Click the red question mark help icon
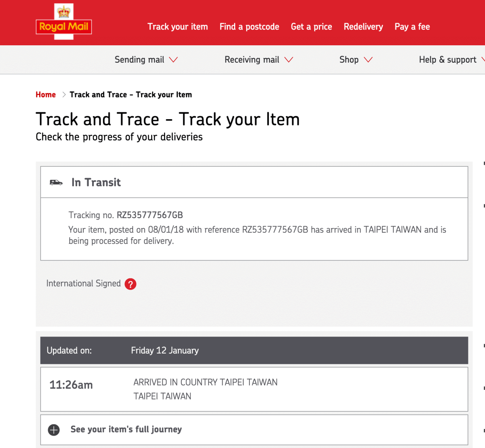Image resolution: width=485 pixels, height=448 pixels. [131, 284]
